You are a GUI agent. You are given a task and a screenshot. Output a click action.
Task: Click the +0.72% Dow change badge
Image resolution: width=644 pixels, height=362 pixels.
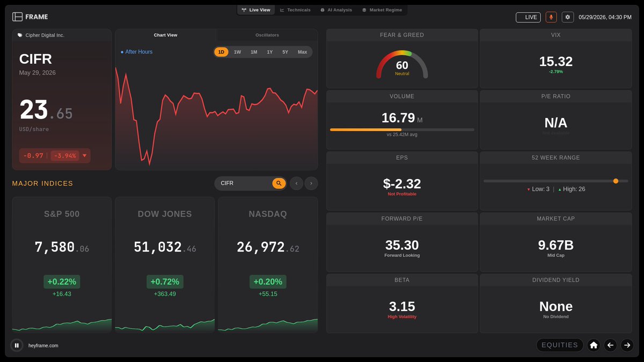165,282
